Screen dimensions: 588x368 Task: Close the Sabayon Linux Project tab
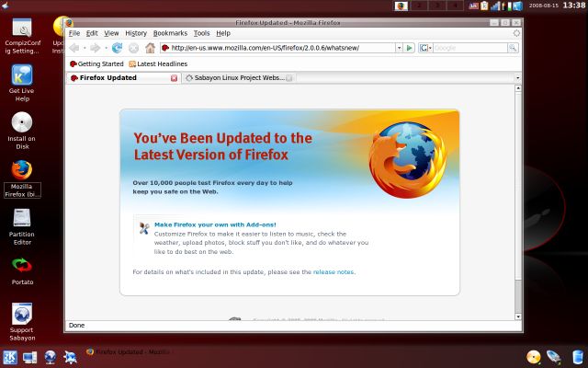pos(288,77)
